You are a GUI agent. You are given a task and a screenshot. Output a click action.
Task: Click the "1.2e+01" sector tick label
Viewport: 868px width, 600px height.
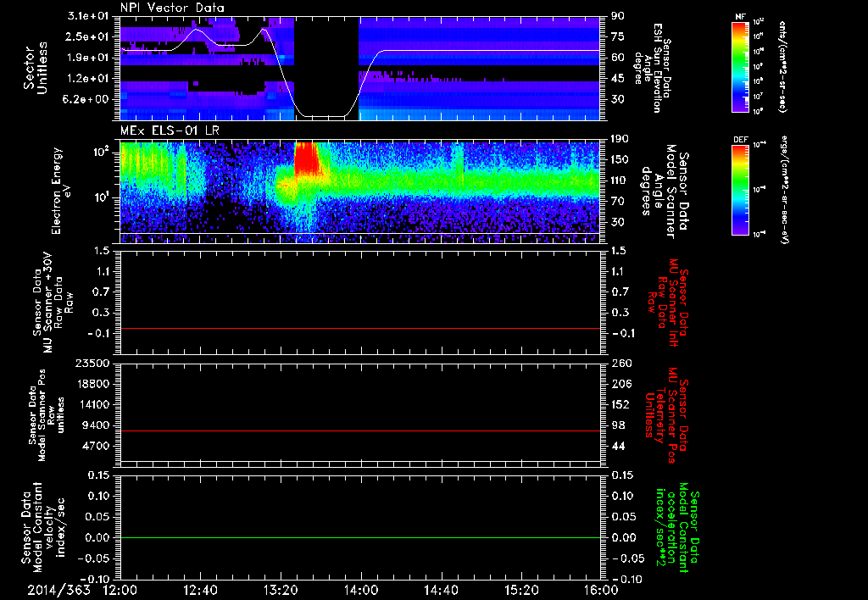point(88,79)
